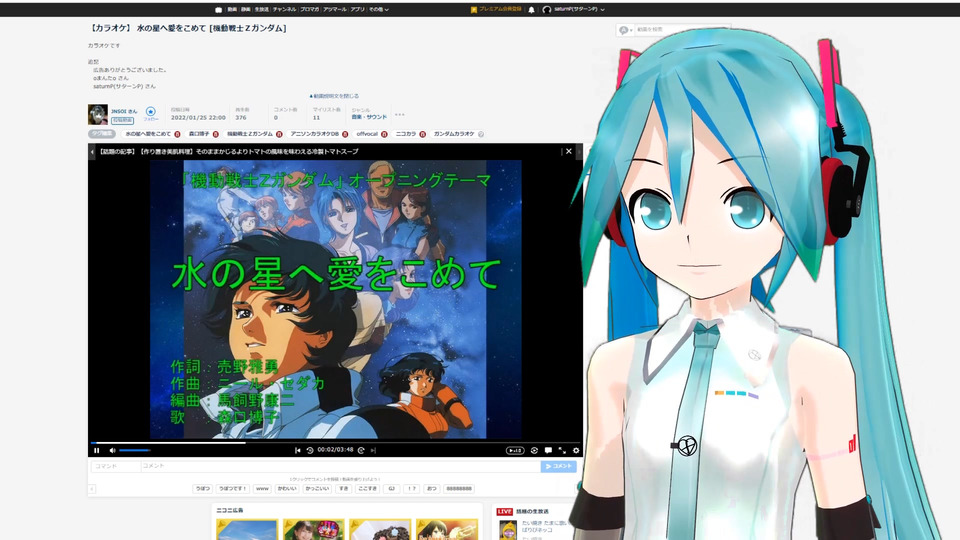Expand the saturnP user account menu
Screen dimensions: 960x540
tap(574, 9)
